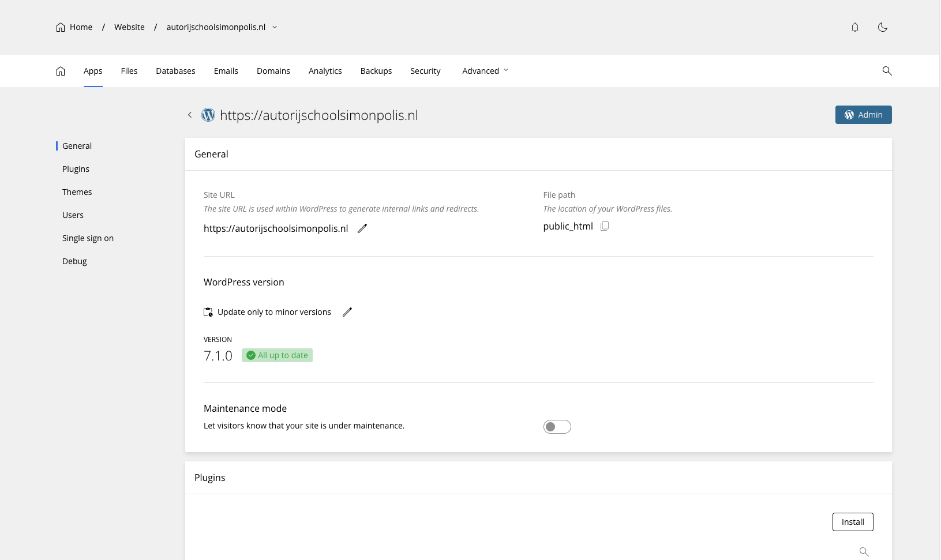The width and height of the screenshot is (941, 560).
Task: Select the Apps tab
Action: coord(93,71)
